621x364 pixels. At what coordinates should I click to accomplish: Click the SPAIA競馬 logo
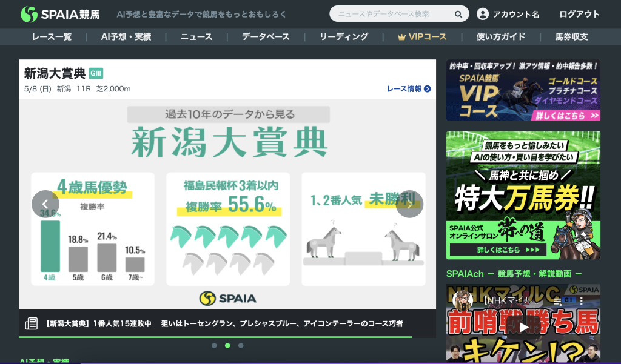click(x=60, y=15)
